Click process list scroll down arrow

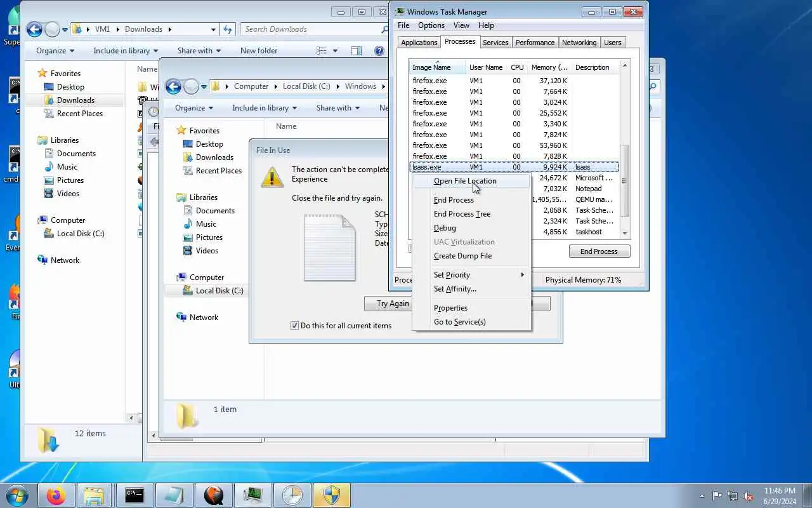(625, 233)
